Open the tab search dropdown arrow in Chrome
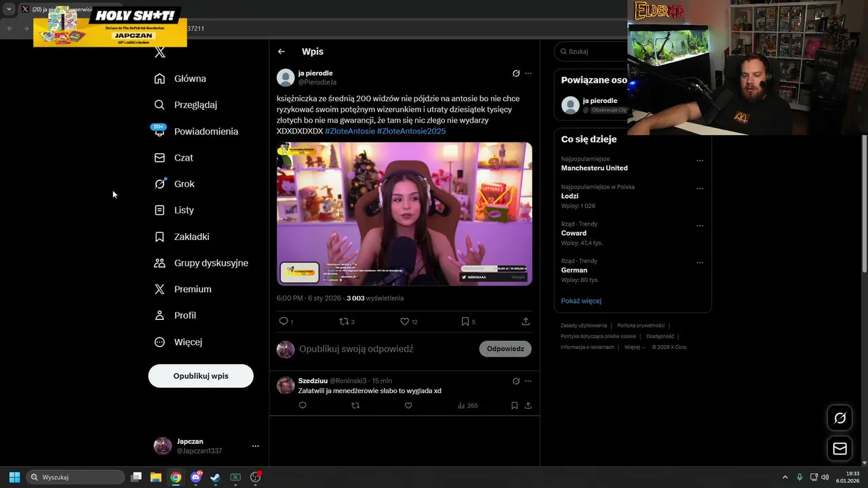Screen dimensions: 868x488 point(9,9)
